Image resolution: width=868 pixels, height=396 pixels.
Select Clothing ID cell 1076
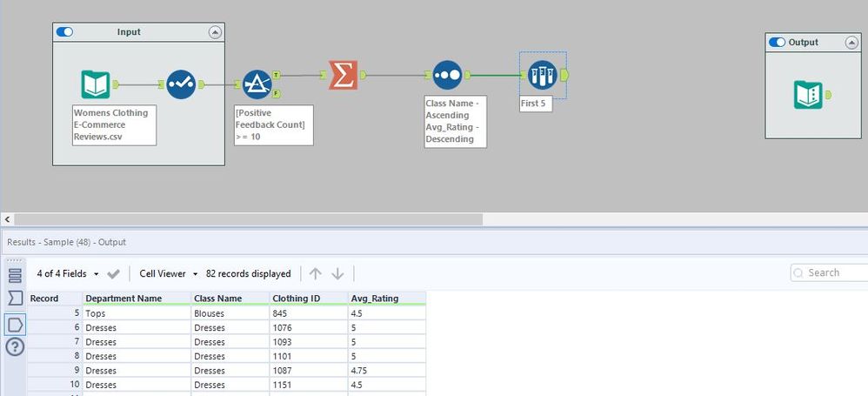[309, 327]
